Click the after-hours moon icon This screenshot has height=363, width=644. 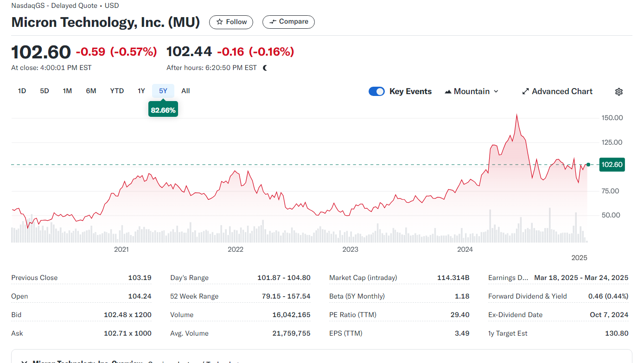click(x=265, y=68)
